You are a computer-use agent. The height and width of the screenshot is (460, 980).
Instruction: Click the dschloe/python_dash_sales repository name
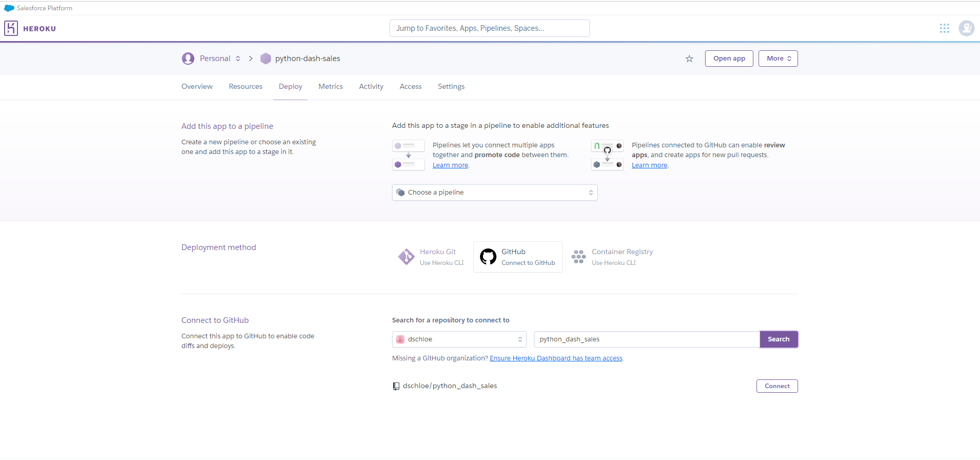[450, 386]
